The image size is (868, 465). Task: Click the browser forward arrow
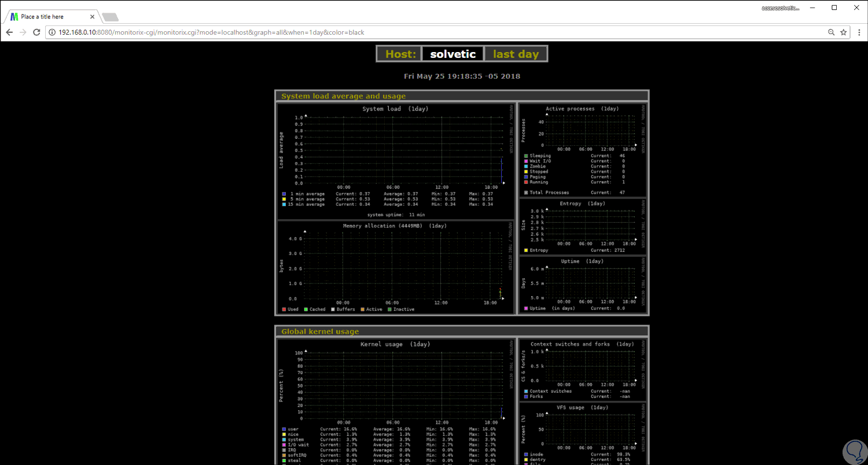point(23,32)
